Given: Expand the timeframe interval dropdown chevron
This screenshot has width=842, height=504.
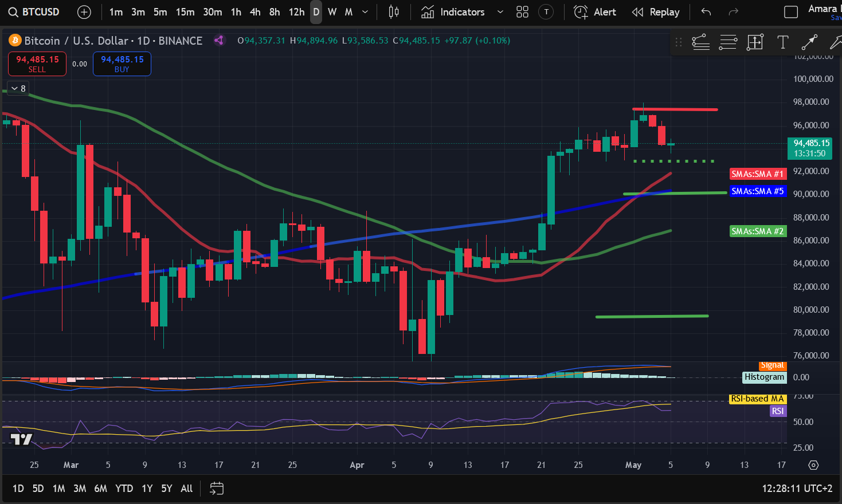Looking at the screenshot, I should (x=365, y=12).
